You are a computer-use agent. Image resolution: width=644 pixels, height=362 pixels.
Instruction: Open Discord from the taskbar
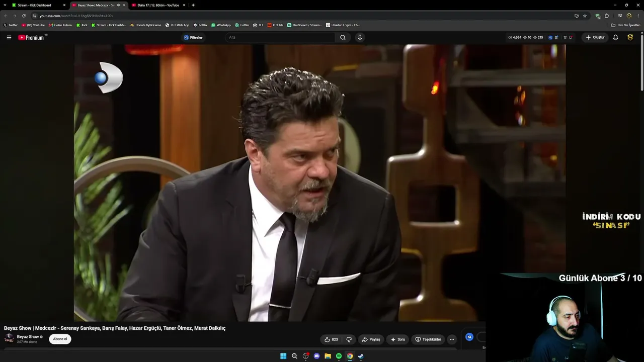point(316,356)
